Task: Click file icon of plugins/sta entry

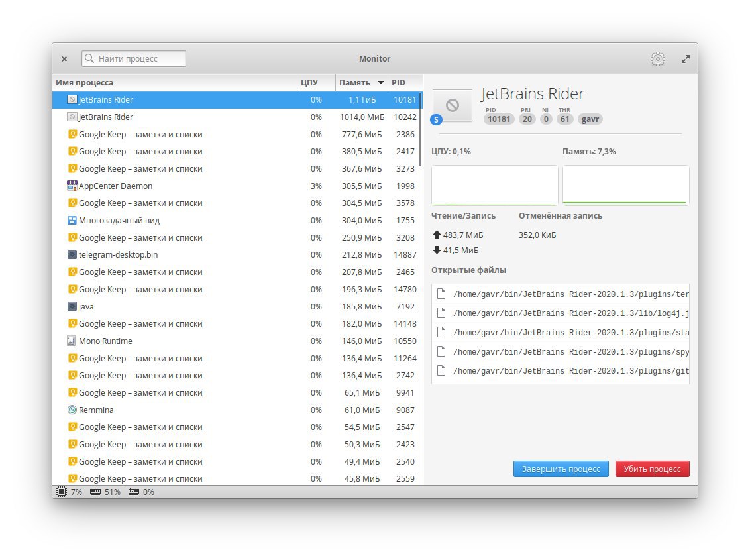Action: [x=441, y=332]
